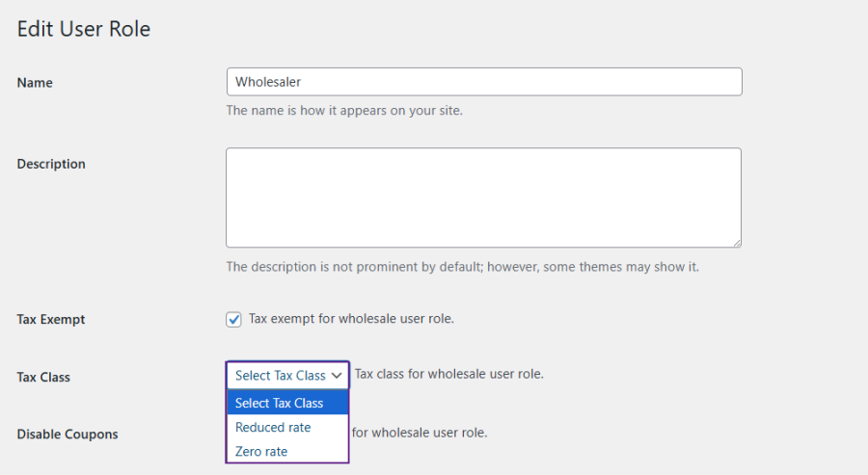Click the "Description" field label
The image size is (868, 475).
click(x=51, y=164)
